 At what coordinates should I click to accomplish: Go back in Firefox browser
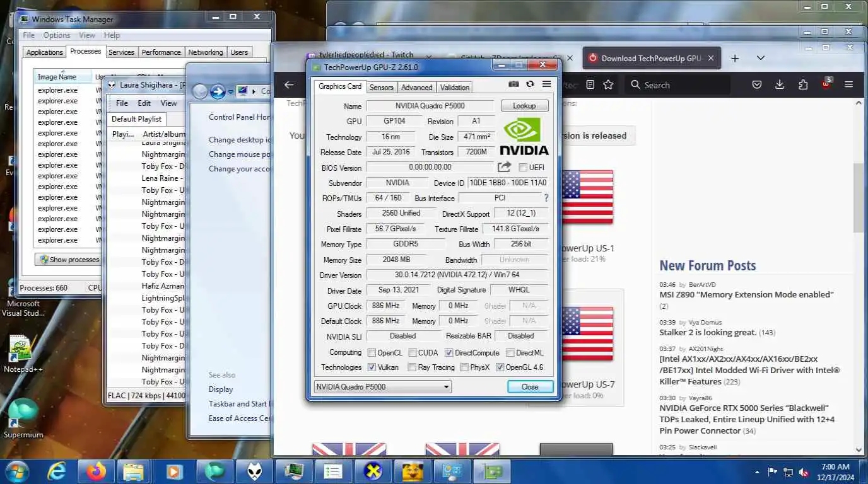289,85
